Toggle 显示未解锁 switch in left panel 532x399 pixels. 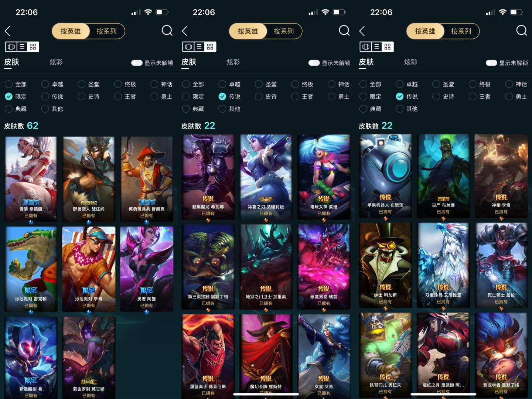click(137, 63)
